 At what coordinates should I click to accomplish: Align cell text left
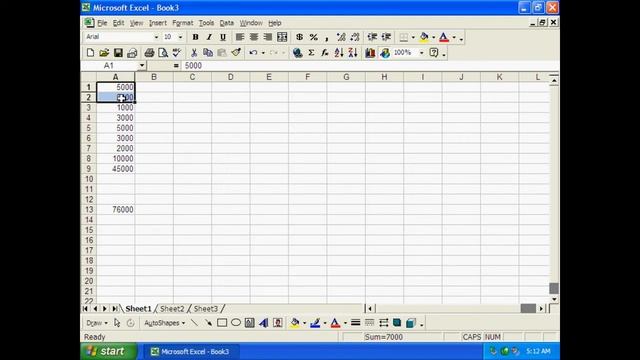240,37
